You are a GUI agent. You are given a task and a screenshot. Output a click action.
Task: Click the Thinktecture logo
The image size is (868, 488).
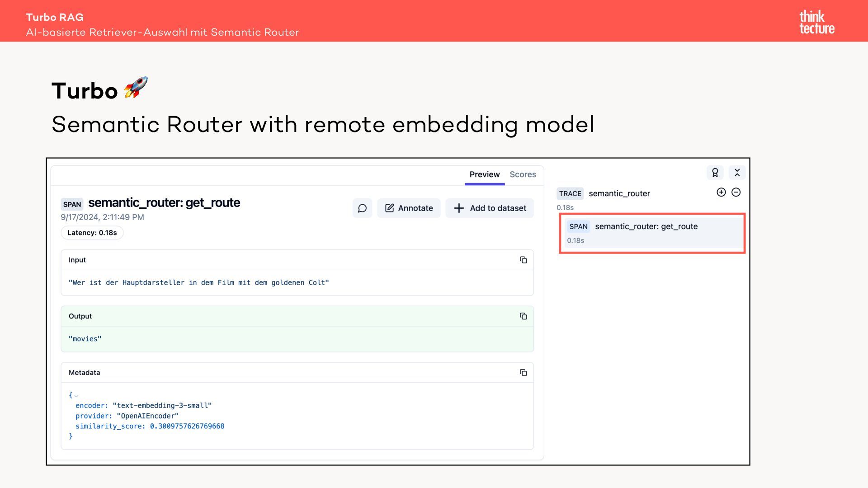point(816,22)
